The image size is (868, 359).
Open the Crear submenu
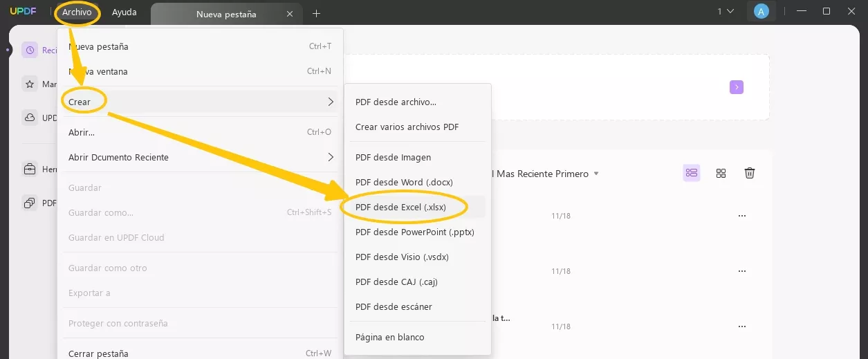click(201, 102)
